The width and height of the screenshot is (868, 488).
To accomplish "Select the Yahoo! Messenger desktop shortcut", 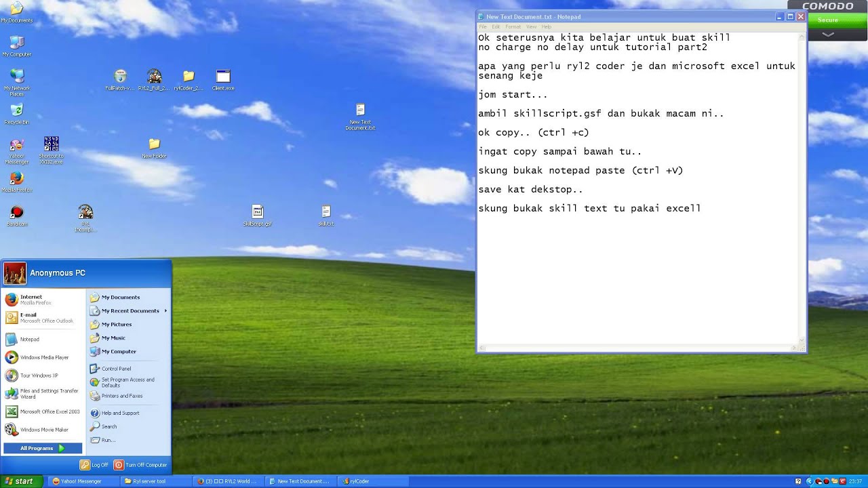I will [17, 151].
